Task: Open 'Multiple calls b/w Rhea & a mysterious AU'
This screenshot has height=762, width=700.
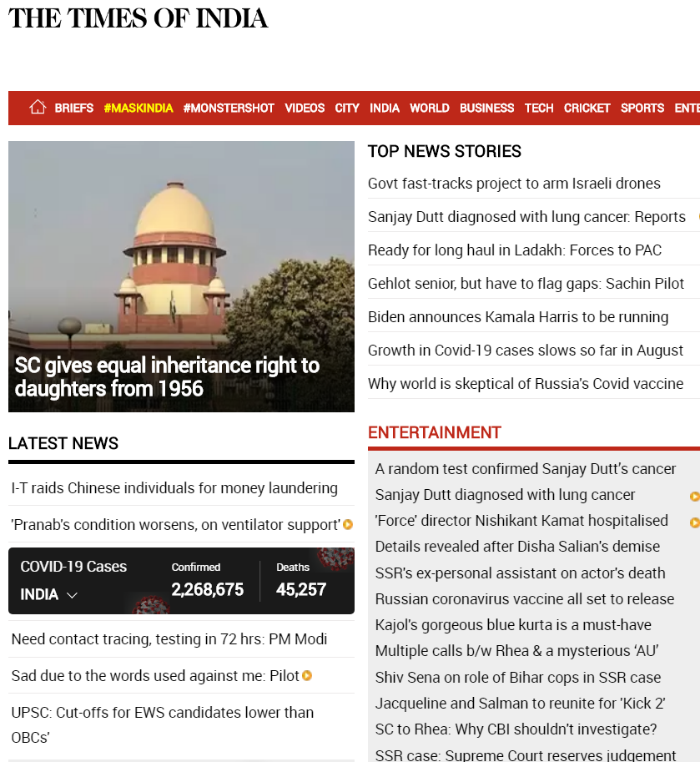Action: (516, 651)
